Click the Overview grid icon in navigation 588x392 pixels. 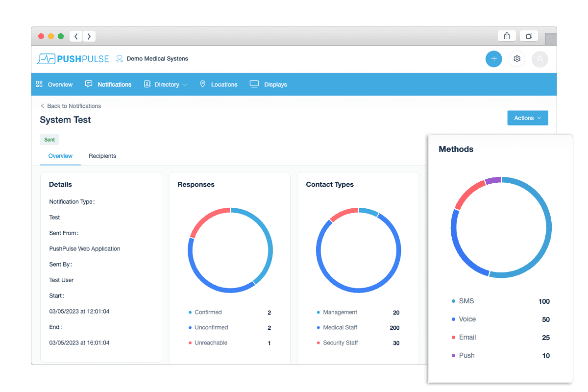click(x=39, y=84)
